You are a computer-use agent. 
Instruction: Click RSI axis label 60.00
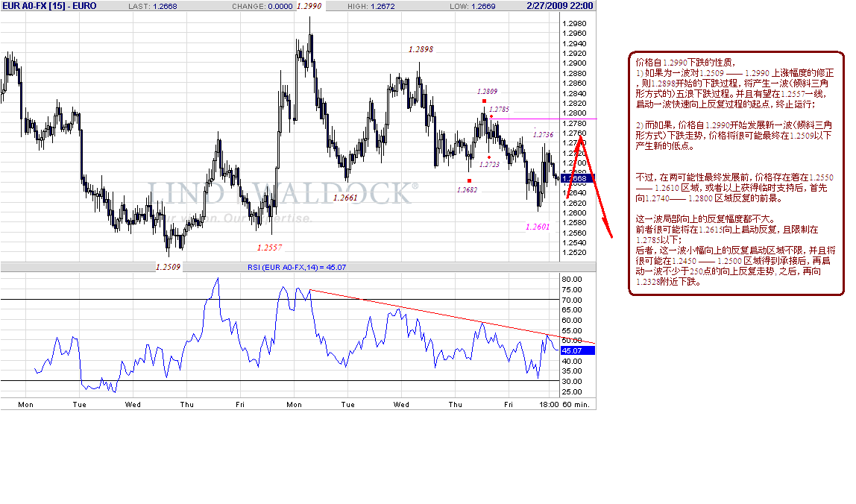(x=572, y=321)
